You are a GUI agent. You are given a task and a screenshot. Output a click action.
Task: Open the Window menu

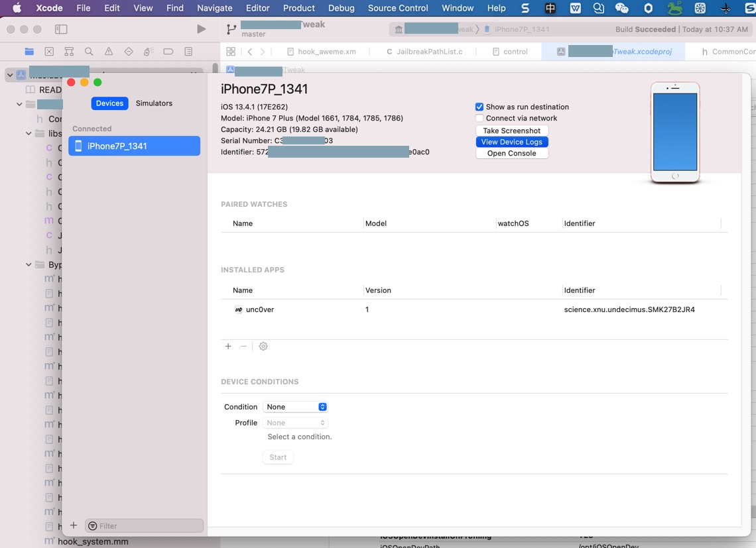coord(458,8)
